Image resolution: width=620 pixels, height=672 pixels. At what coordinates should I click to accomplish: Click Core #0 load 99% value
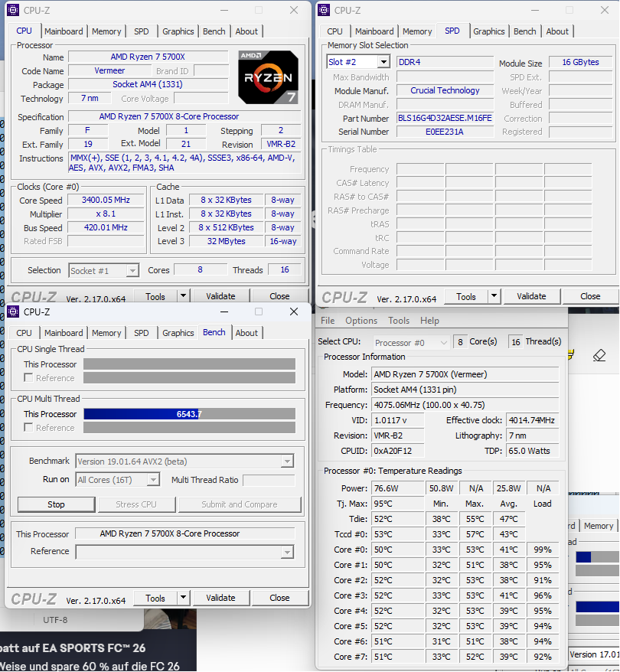[x=542, y=550]
